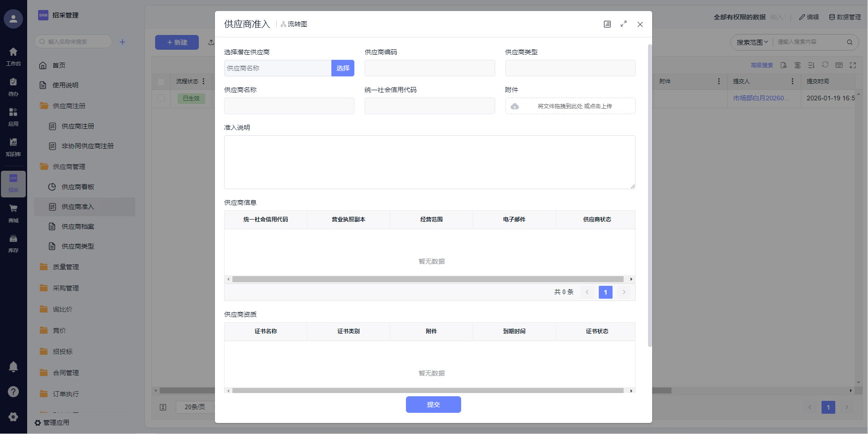
Task: Expand the 采购管理 folder
Action: (66, 288)
